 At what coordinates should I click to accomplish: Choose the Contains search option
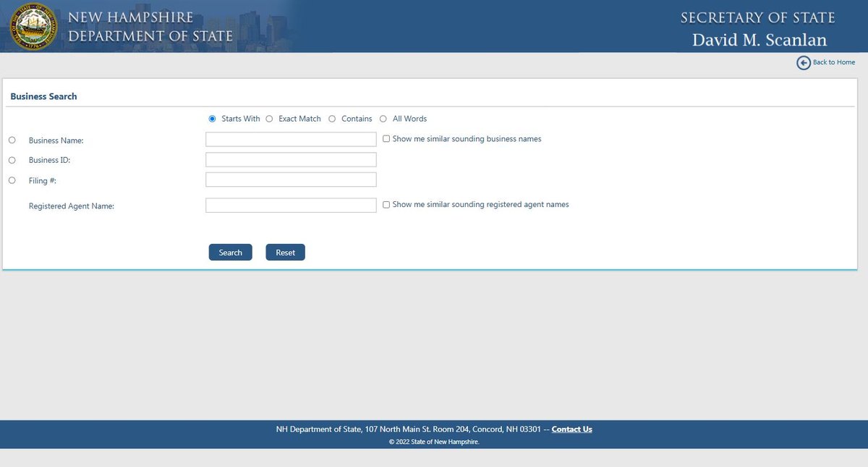332,119
